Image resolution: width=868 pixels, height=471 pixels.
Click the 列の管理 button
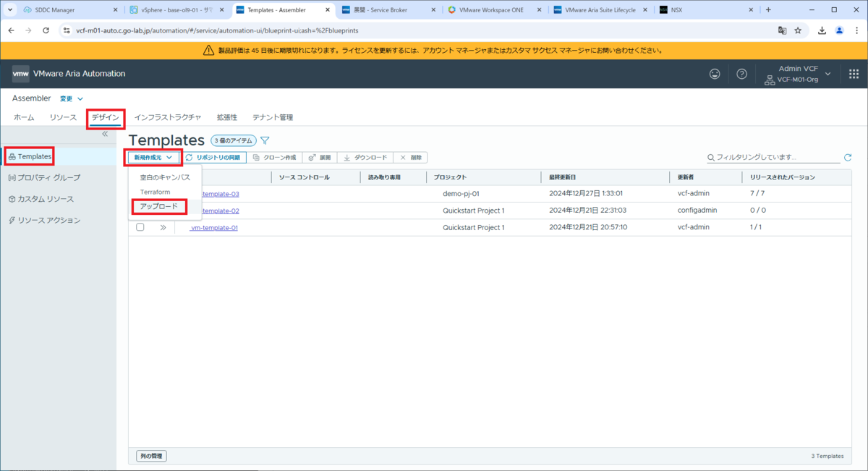click(x=151, y=456)
